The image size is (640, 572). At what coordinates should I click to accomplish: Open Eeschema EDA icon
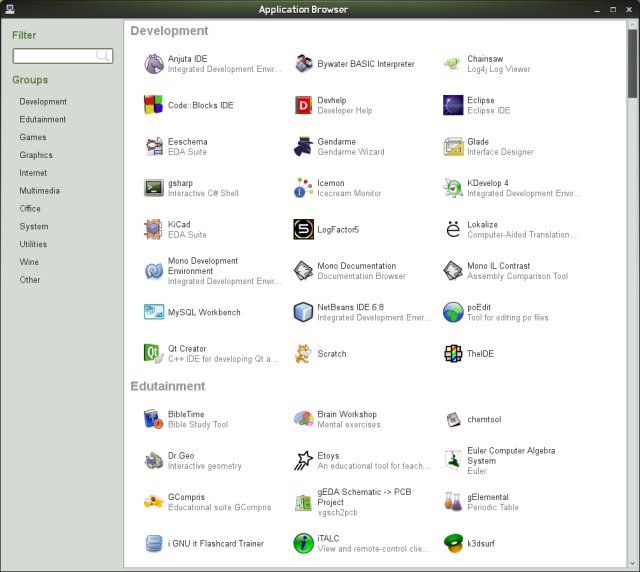tap(154, 147)
